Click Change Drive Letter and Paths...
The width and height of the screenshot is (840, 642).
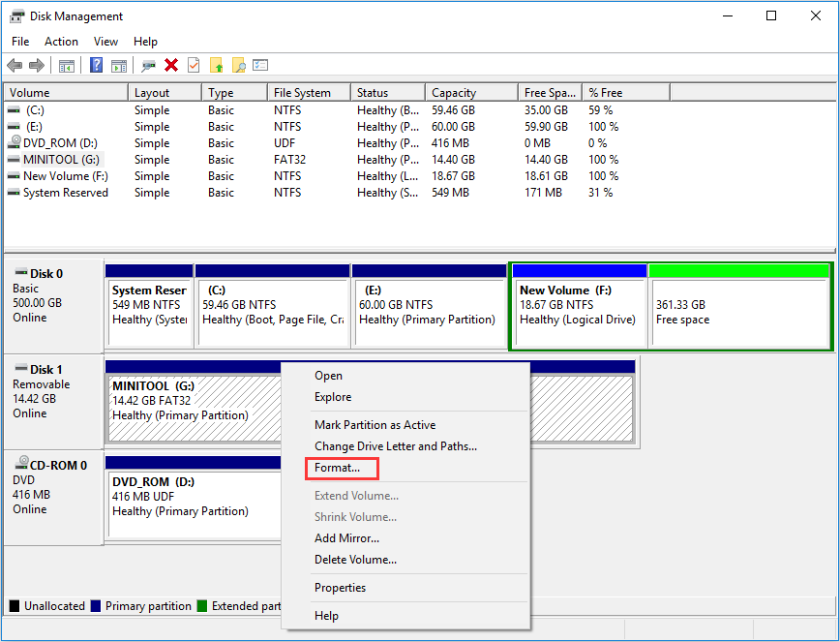pos(395,446)
